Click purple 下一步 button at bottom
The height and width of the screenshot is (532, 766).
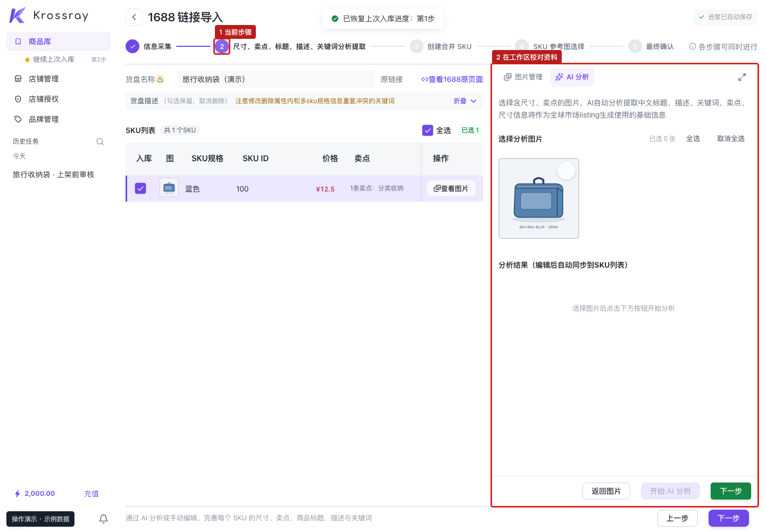[729, 518]
